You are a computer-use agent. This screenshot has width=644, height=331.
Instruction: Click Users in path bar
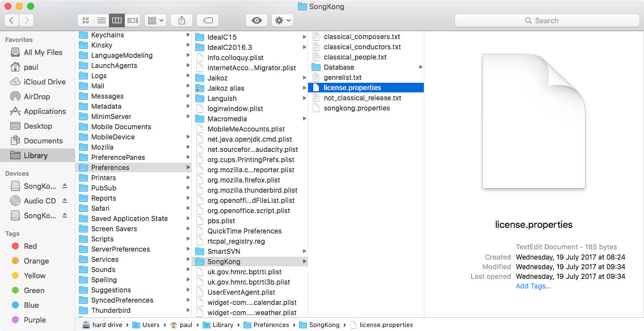[x=146, y=325]
